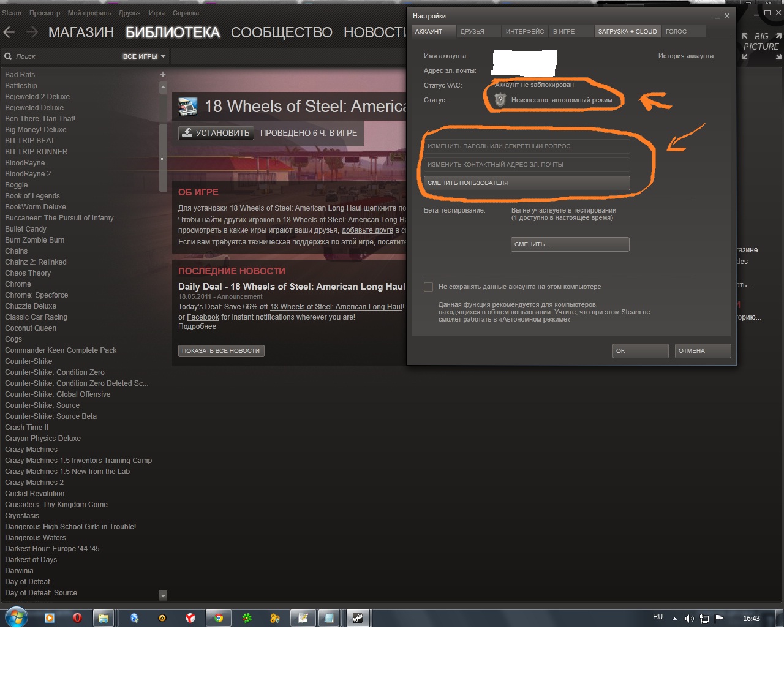This screenshot has height=686, width=784.
Task: Go forward with the right arrow
Action: click(32, 32)
